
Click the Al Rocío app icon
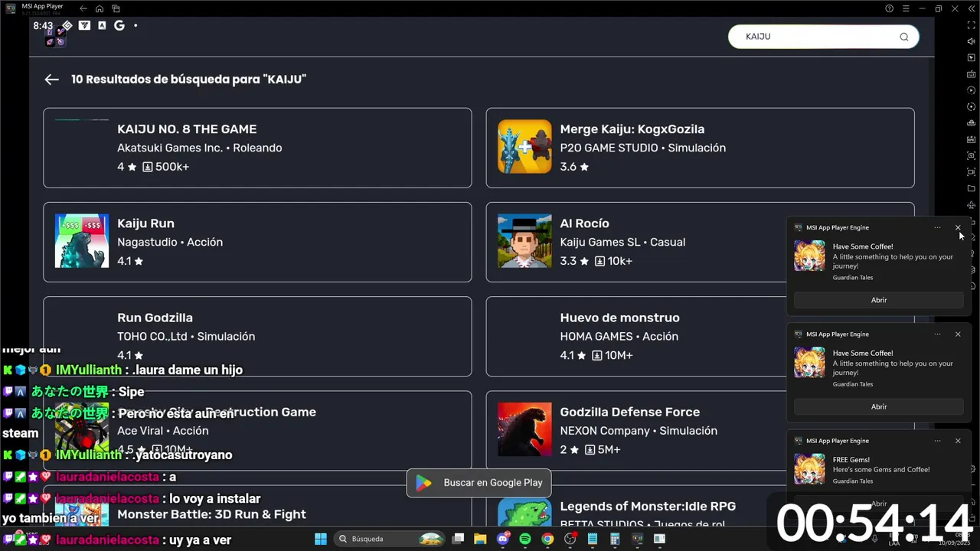tap(524, 241)
